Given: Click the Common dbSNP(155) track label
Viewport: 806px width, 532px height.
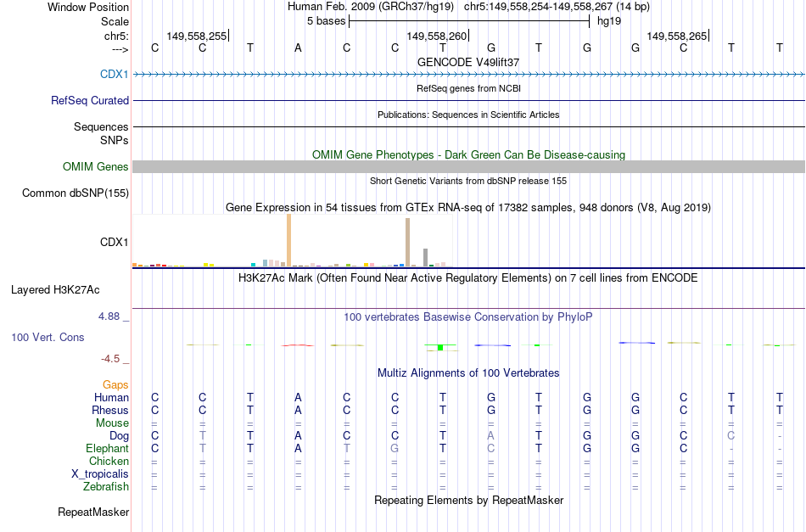Looking at the screenshot, I should [75, 193].
